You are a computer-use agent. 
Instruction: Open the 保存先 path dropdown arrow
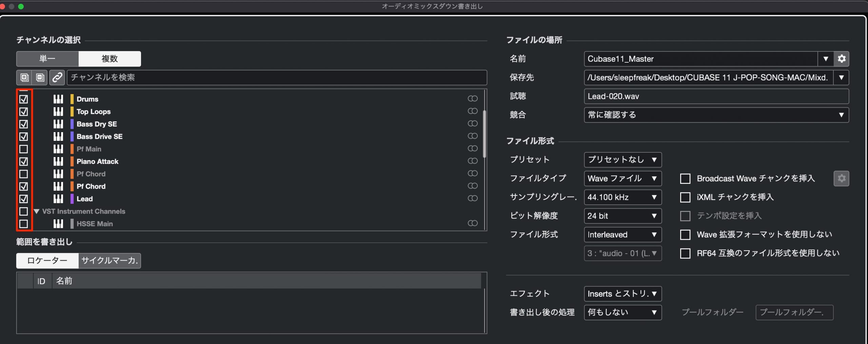point(841,78)
